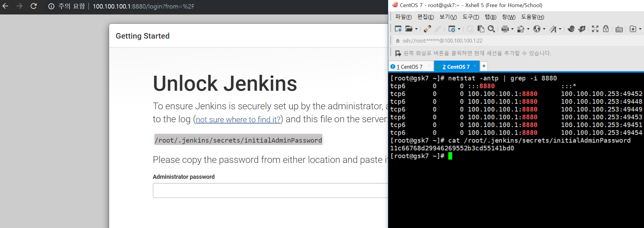Click the new tab-group plus-page icon
Screen dimensions: 644x228
(633, 29)
